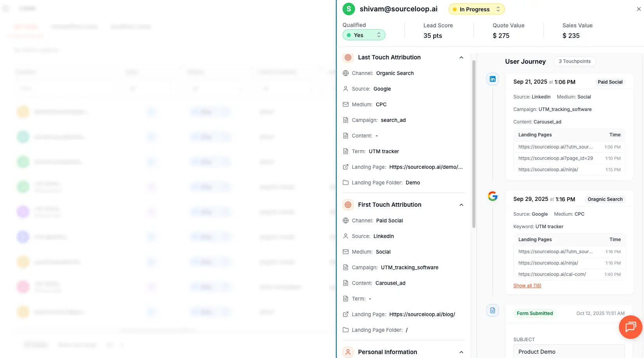
Task: Click the document icon beside Campaign search_ad
Action: [346, 120]
